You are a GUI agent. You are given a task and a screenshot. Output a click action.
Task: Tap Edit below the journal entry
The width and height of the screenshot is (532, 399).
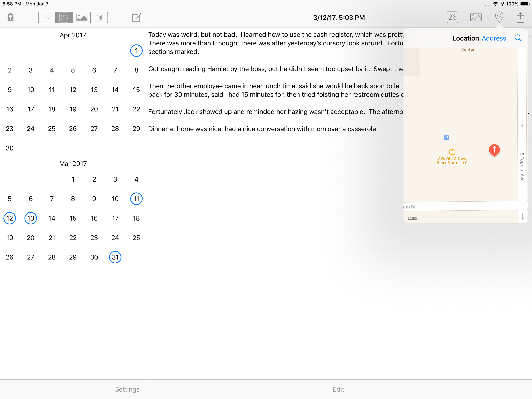point(338,389)
